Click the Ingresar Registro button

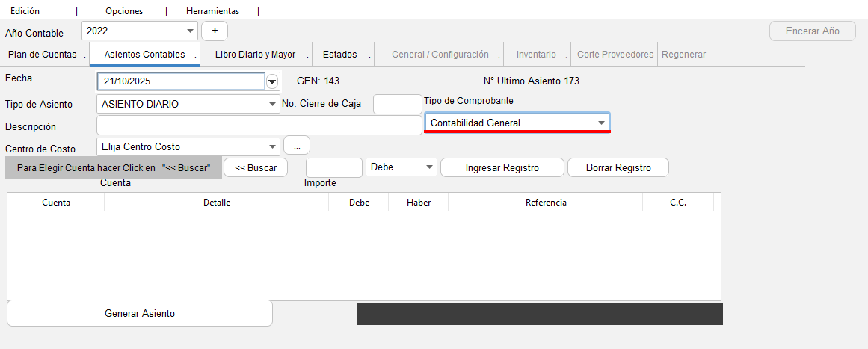pyautogui.click(x=502, y=167)
